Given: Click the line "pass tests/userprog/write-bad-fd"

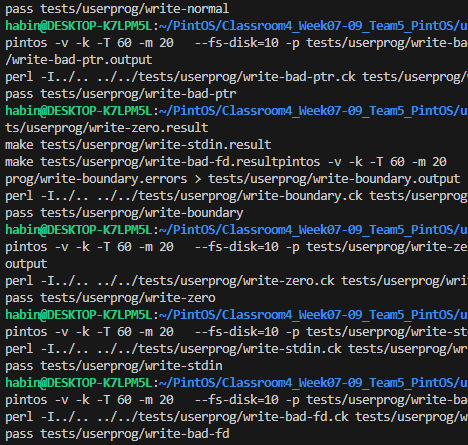Looking at the screenshot, I should coord(117,434).
